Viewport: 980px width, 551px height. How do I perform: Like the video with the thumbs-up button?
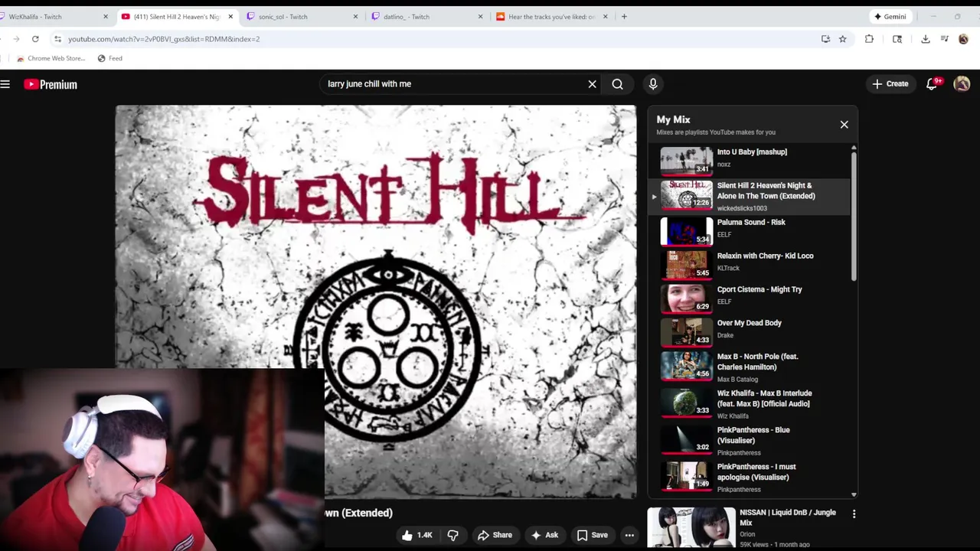coord(416,536)
